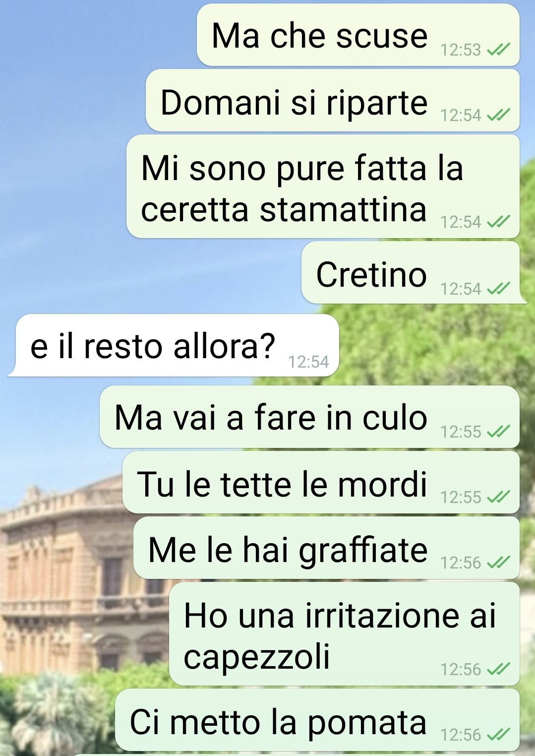
Task: Select the 'Ci metto la pomata' message
Action: 317,720
